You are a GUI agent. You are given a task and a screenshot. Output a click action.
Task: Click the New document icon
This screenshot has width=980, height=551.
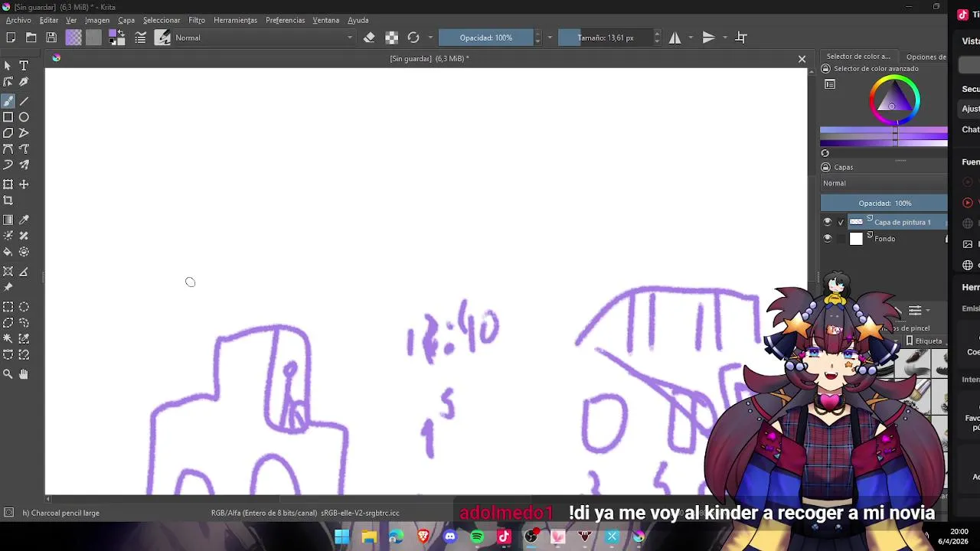click(11, 37)
